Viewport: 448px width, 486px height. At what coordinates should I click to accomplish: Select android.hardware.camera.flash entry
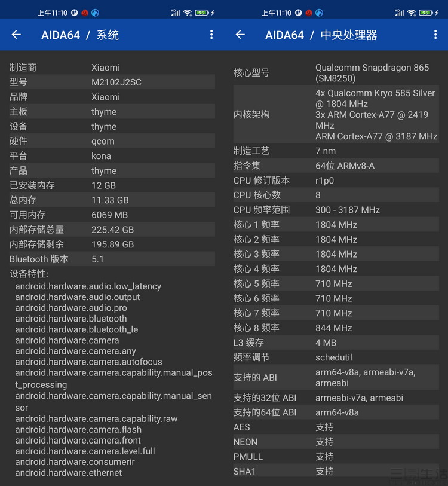pyautogui.click(x=78, y=430)
